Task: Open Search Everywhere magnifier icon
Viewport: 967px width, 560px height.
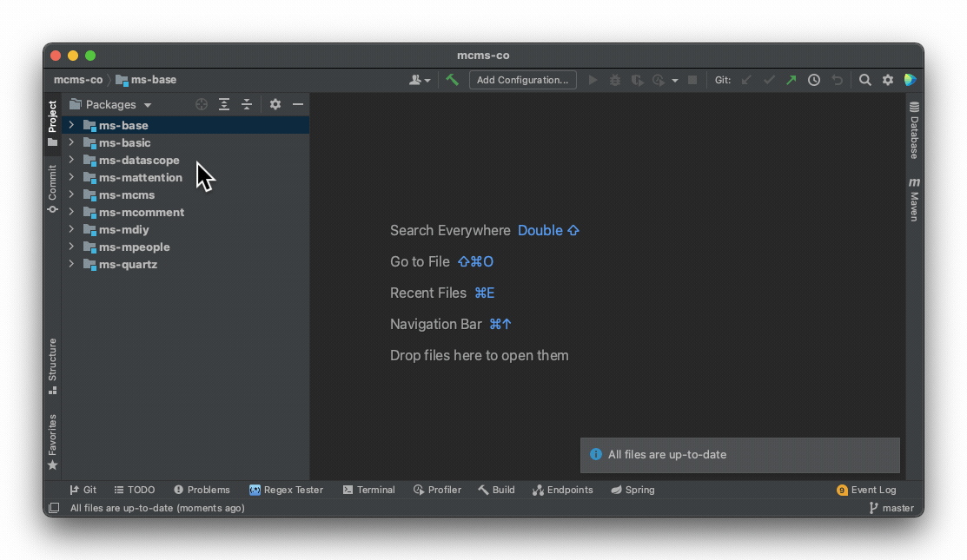Action: click(865, 80)
